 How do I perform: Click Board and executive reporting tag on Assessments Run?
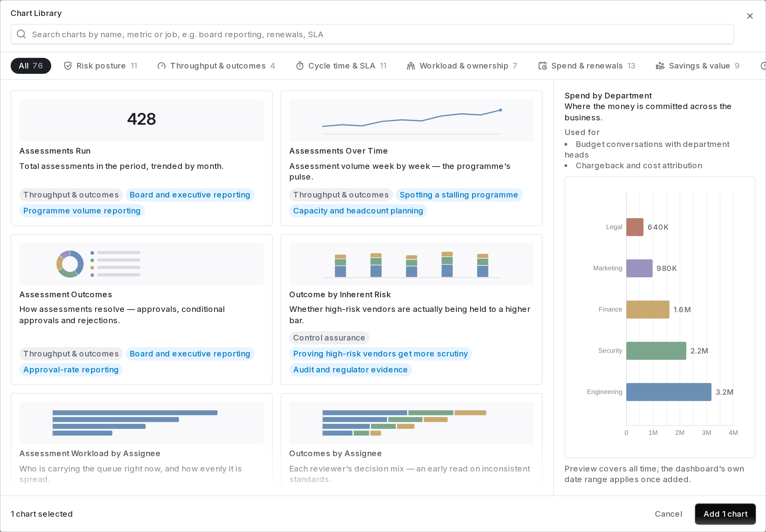pyautogui.click(x=190, y=195)
